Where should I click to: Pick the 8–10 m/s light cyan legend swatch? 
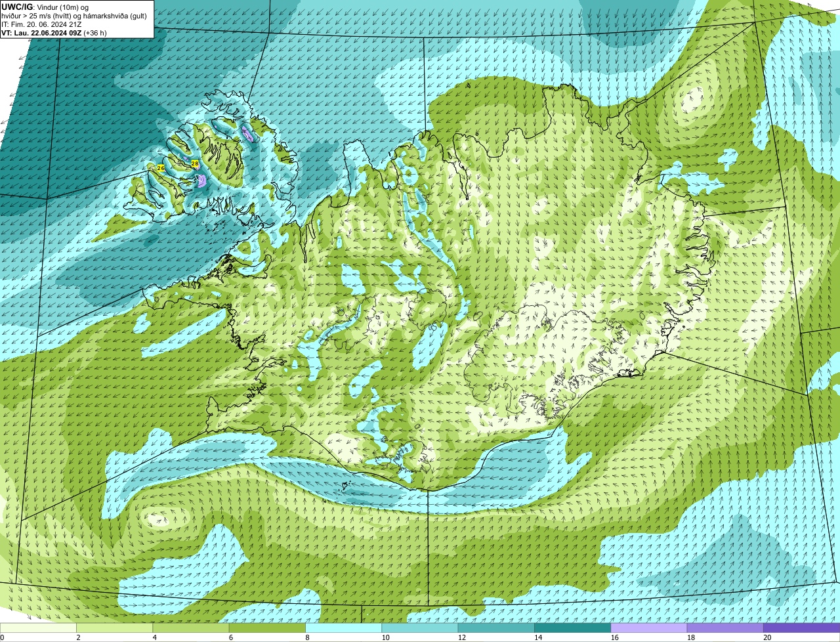(343, 628)
